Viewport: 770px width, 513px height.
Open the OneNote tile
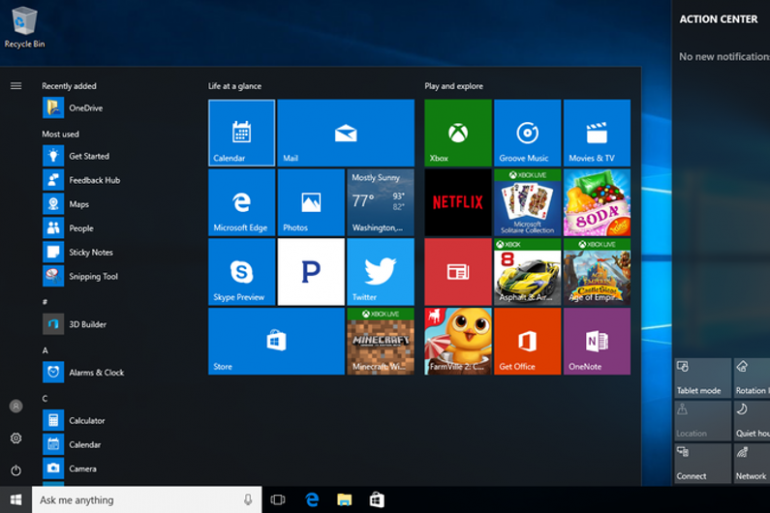click(597, 341)
